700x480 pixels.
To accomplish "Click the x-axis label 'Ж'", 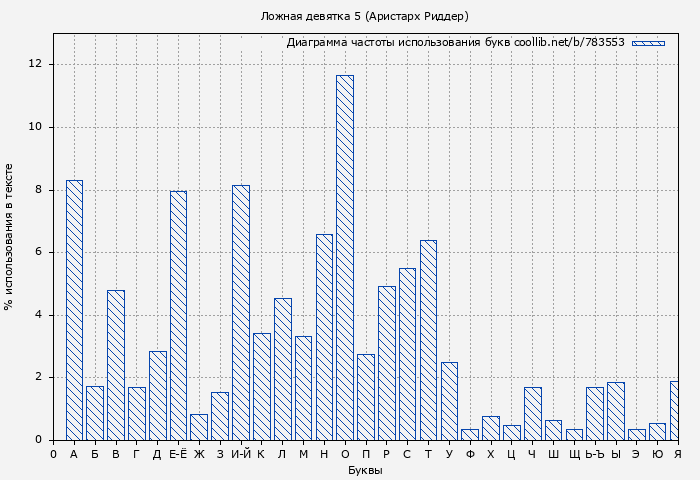I will pos(199,455).
